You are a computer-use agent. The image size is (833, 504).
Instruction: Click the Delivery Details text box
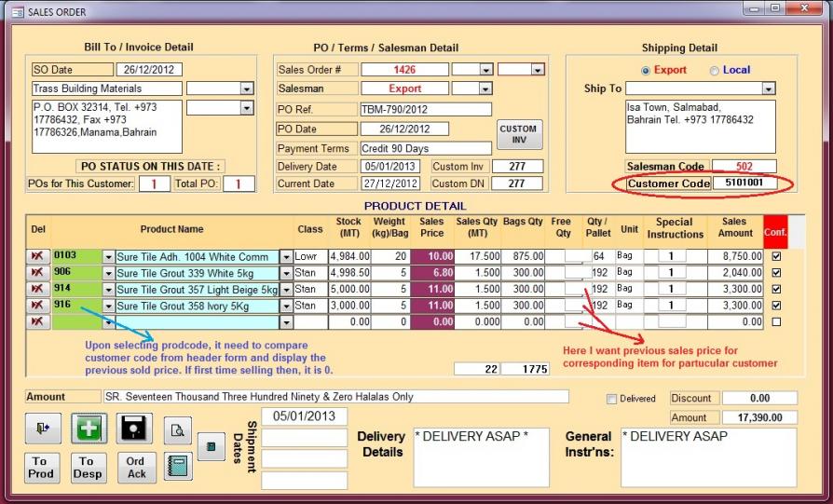(x=482, y=457)
